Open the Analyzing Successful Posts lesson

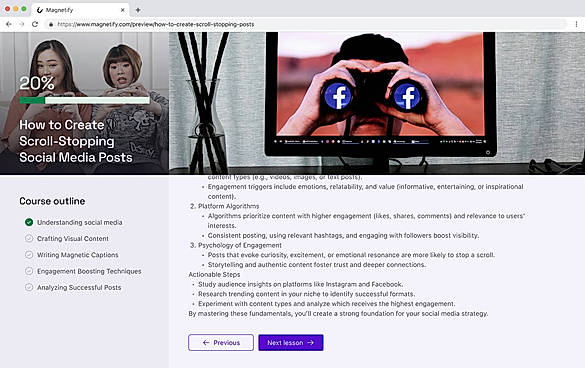tap(79, 287)
